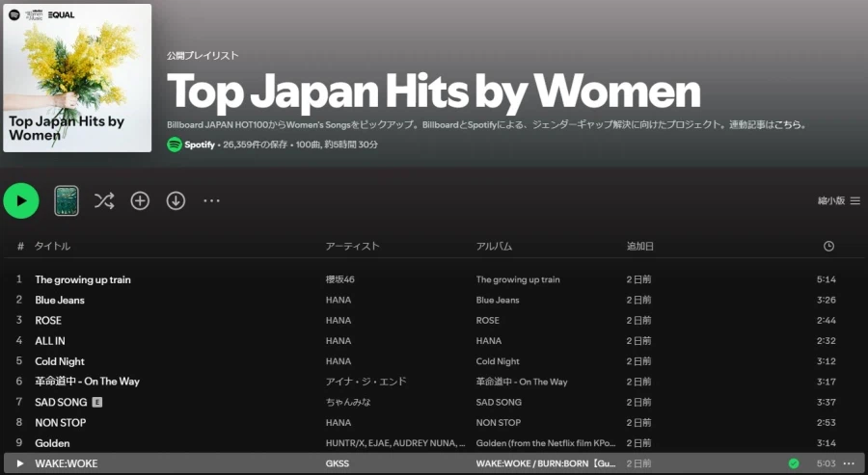Image resolution: width=868 pixels, height=475 pixels.
Task: Save playlist to library with plus icon
Action: [x=140, y=200]
